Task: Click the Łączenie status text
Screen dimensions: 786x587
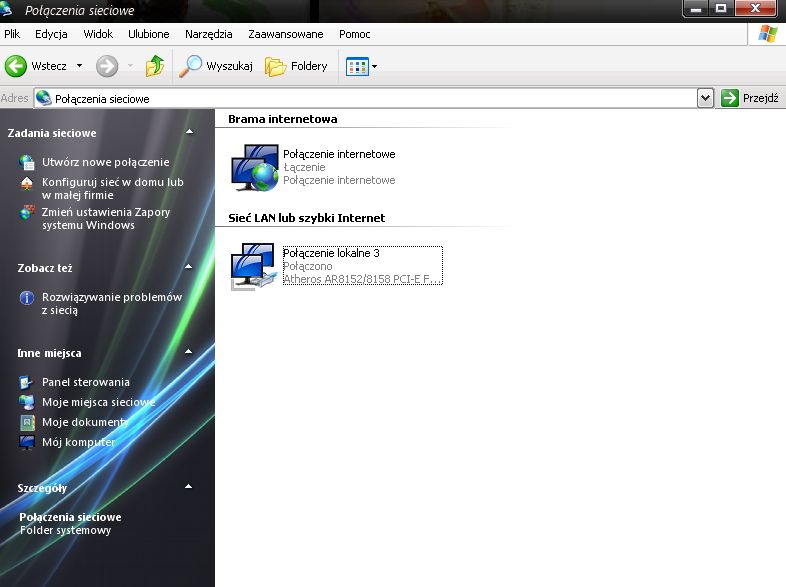Action: [x=304, y=167]
